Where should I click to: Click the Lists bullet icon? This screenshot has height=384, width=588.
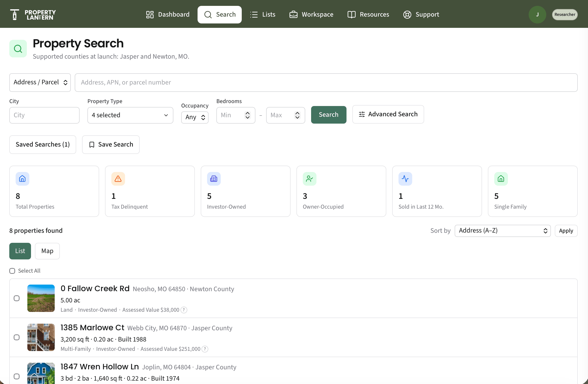(254, 15)
